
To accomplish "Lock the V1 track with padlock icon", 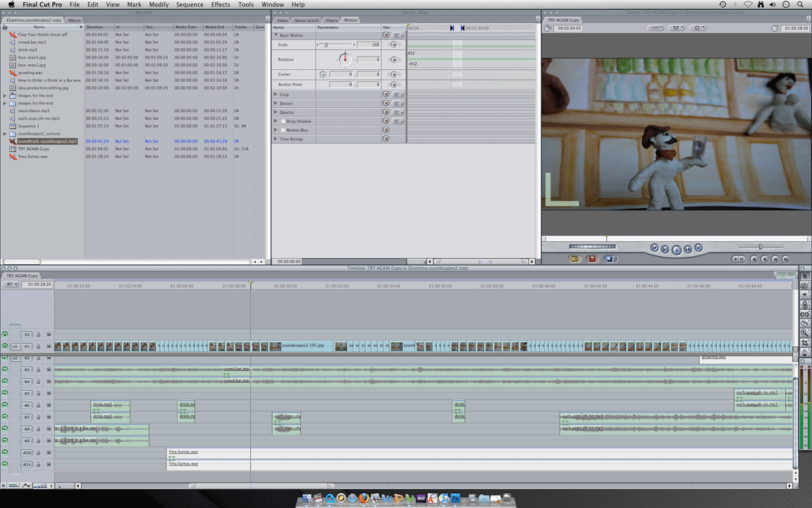I will pos(38,346).
